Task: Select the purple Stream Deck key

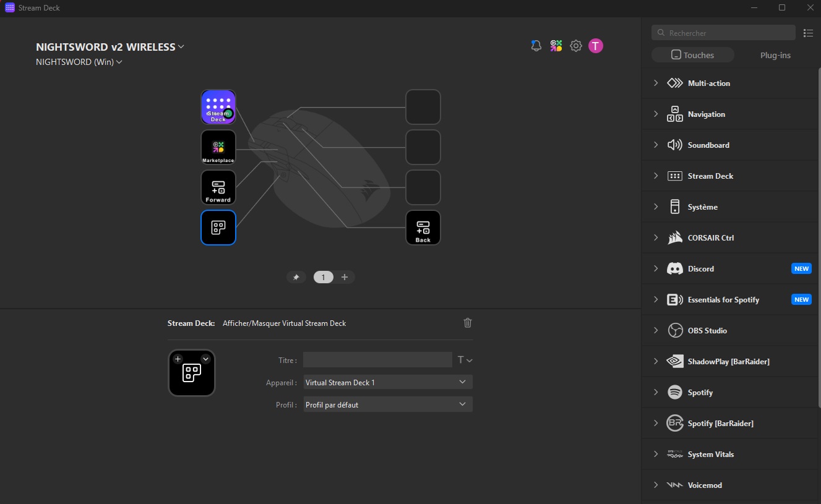Action: coord(218,107)
